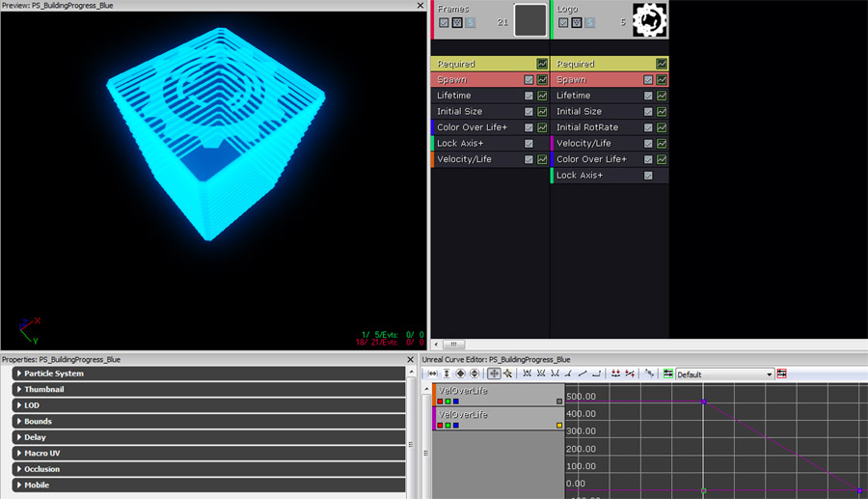Image resolution: width=868 pixels, height=499 pixels.
Task: Click the fit horizontally icon in curve editor
Action: [433, 374]
